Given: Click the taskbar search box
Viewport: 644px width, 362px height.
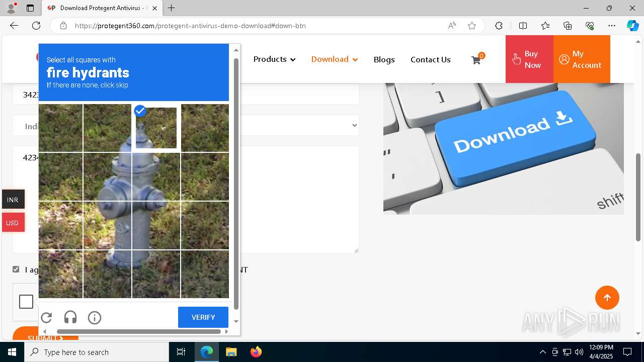Looking at the screenshot, I should click(x=97, y=352).
